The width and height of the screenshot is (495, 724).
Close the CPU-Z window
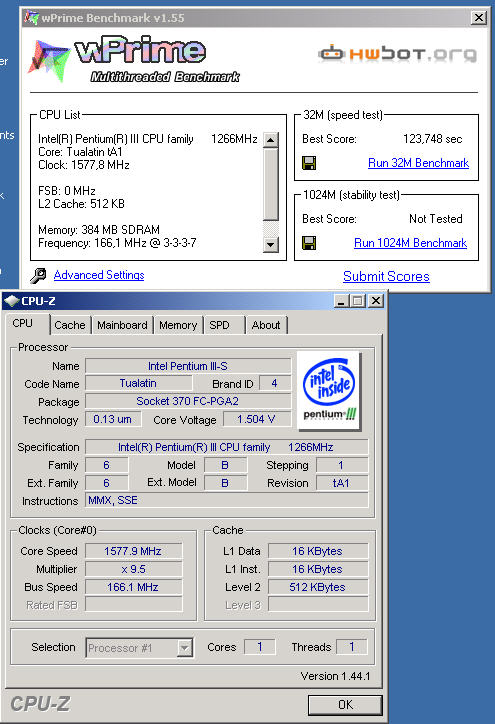pyautogui.click(x=376, y=301)
